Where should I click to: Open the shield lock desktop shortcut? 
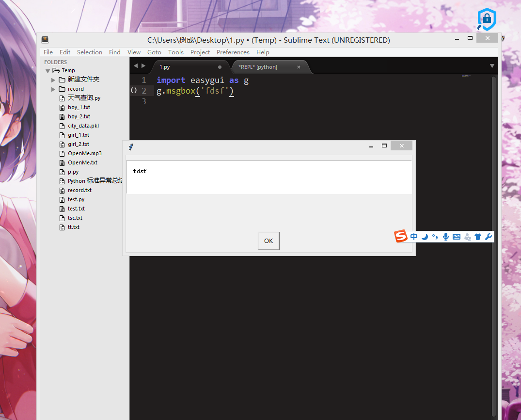coord(487,19)
